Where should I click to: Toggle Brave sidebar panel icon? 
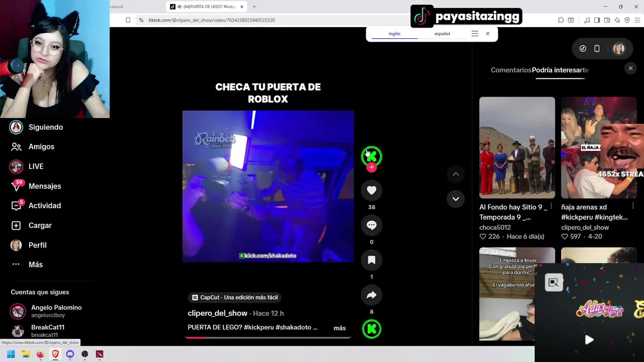coord(597,20)
